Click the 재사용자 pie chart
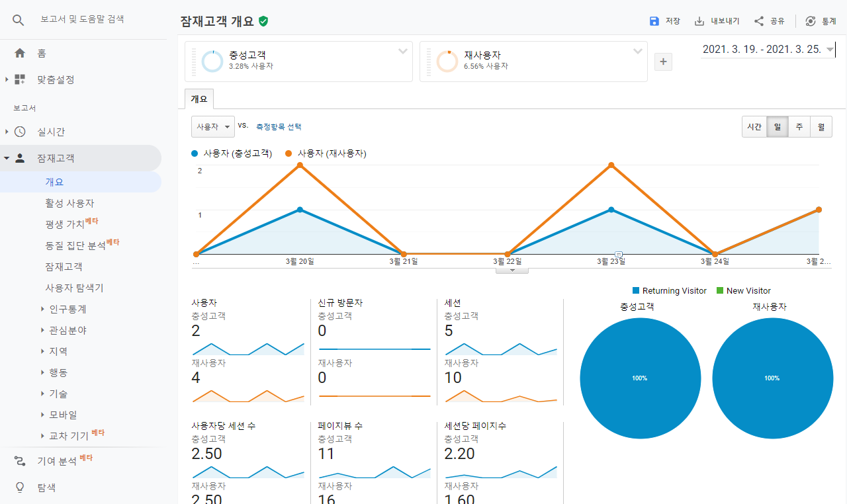 coord(772,378)
